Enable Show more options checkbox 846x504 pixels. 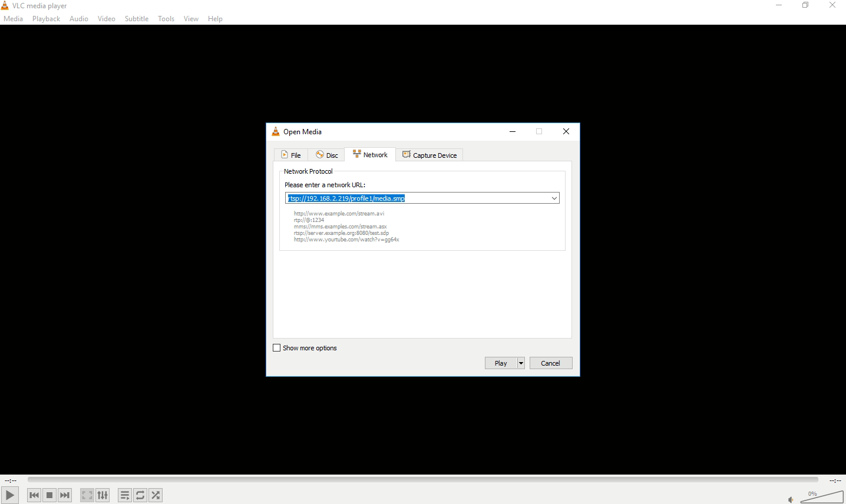tap(277, 348)
